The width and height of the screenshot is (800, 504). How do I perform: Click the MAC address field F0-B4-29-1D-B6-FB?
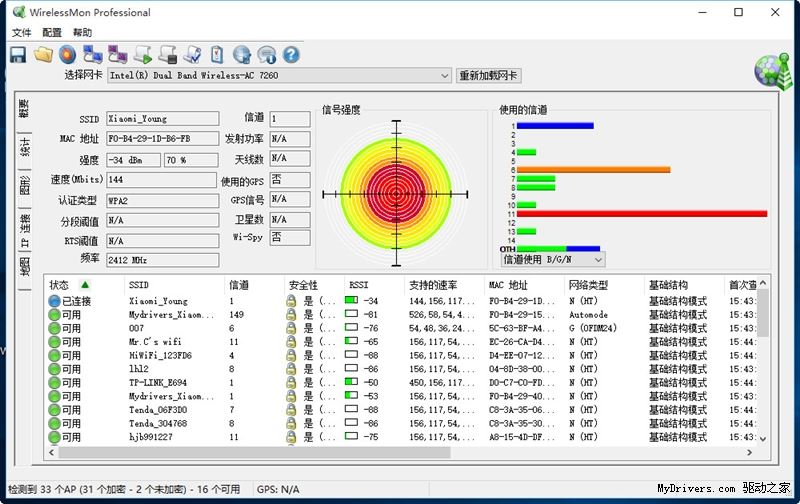[x=163, y=138]
